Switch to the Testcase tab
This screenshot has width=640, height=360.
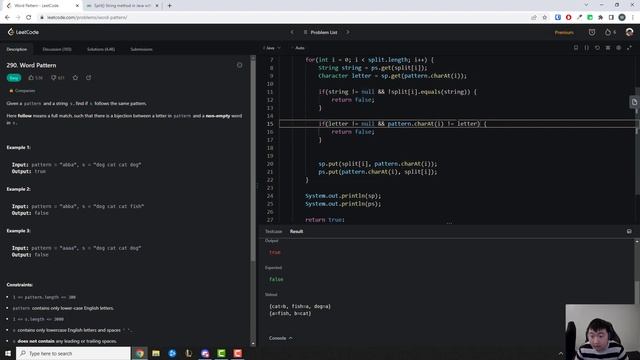[273, 231]
